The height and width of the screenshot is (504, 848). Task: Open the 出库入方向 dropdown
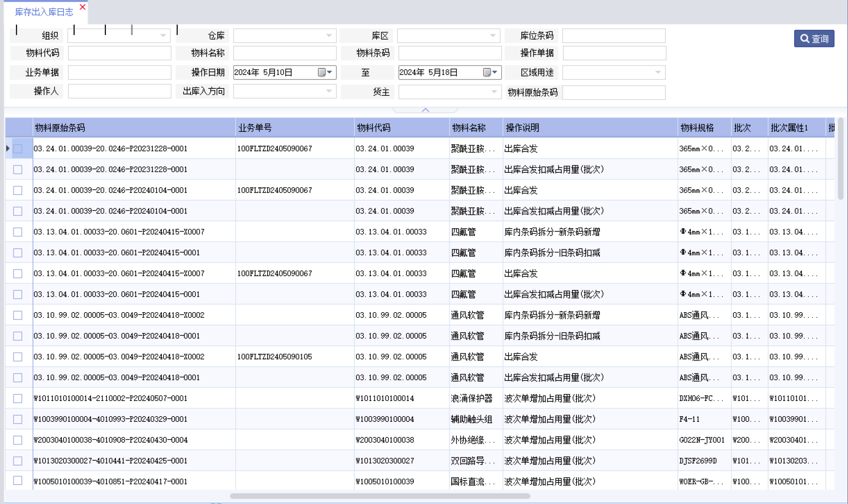click(x=328, y=91)
